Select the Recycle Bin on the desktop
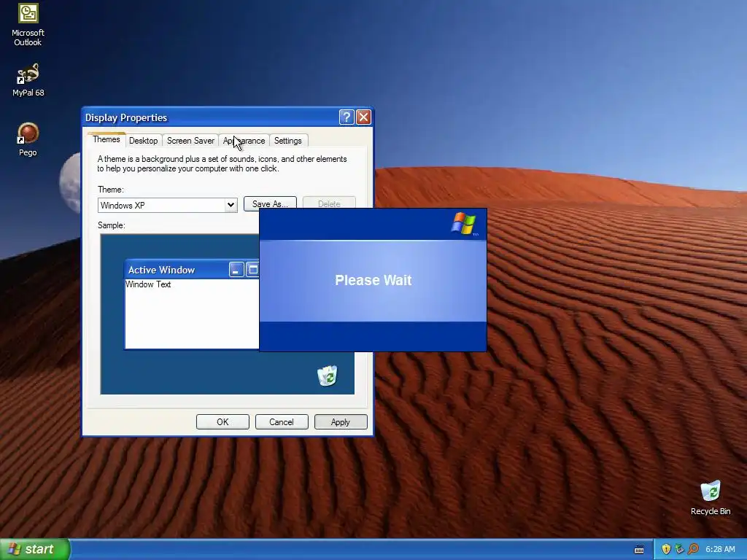Viewport: 747px width, 560px height. point(711,497)
